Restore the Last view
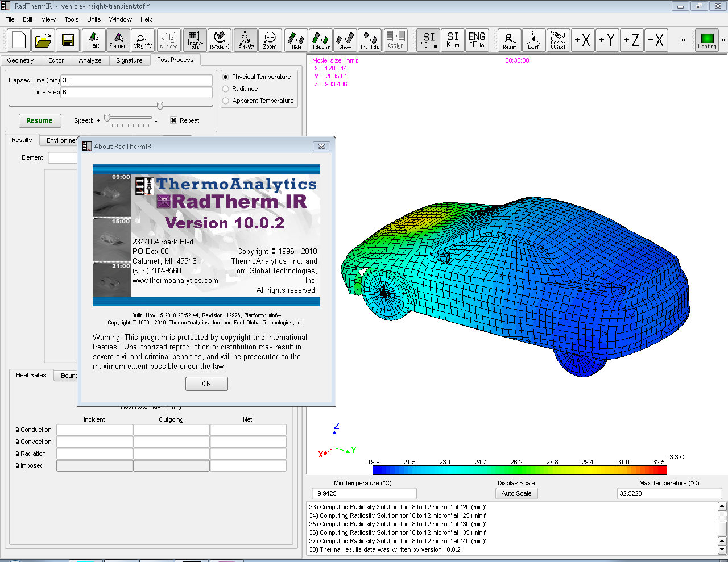Viewport: 728px width, 562px height. point(534,40)
